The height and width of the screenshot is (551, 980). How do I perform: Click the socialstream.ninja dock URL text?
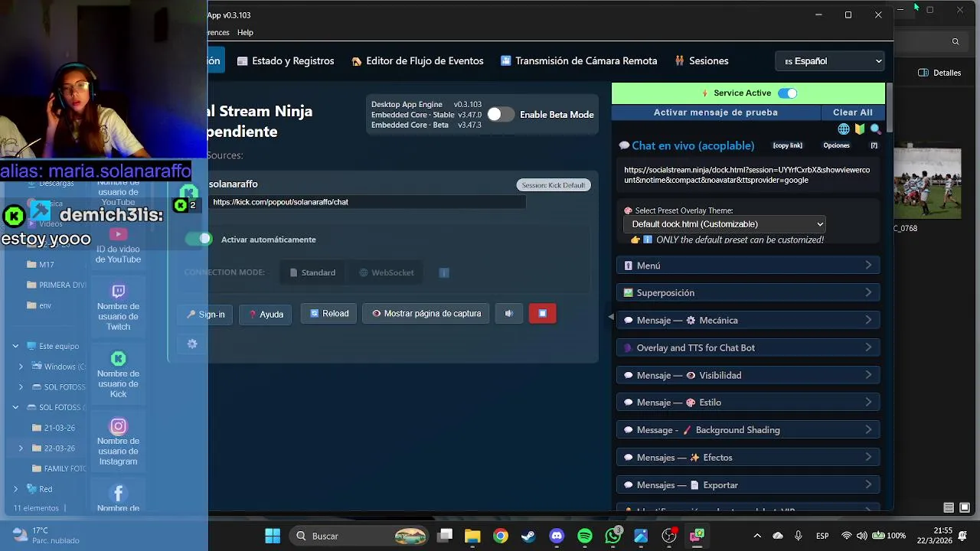pyautogui.click(x=747, y=175)
